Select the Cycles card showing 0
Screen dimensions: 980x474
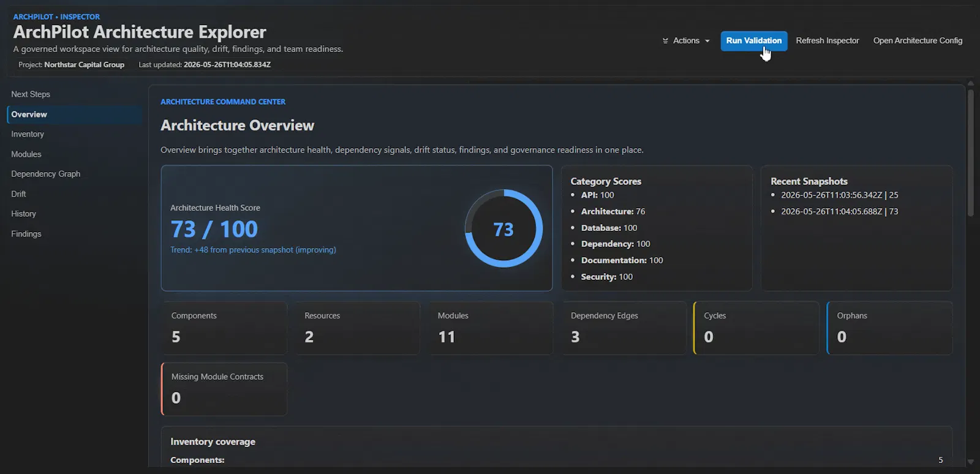tap(756, 328)
